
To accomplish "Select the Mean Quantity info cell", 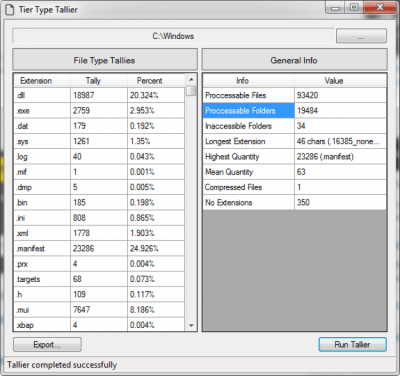I will (x=248, y=172).
